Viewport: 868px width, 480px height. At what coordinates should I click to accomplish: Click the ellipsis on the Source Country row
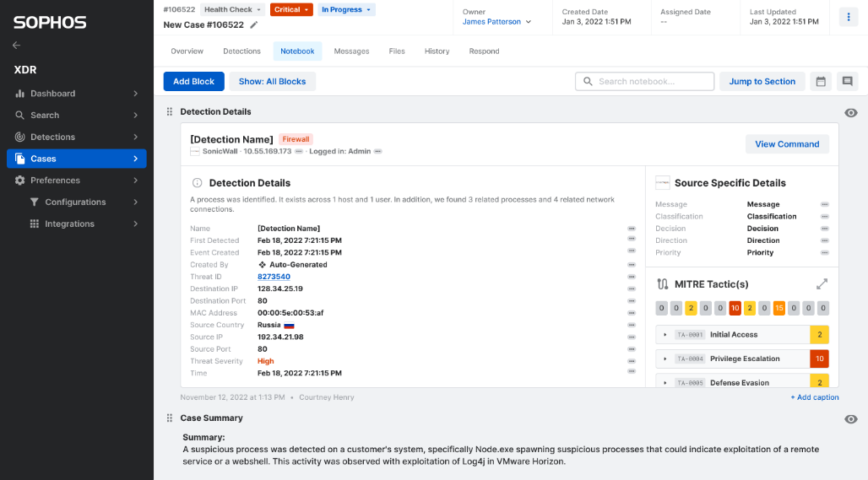point(632,325)
